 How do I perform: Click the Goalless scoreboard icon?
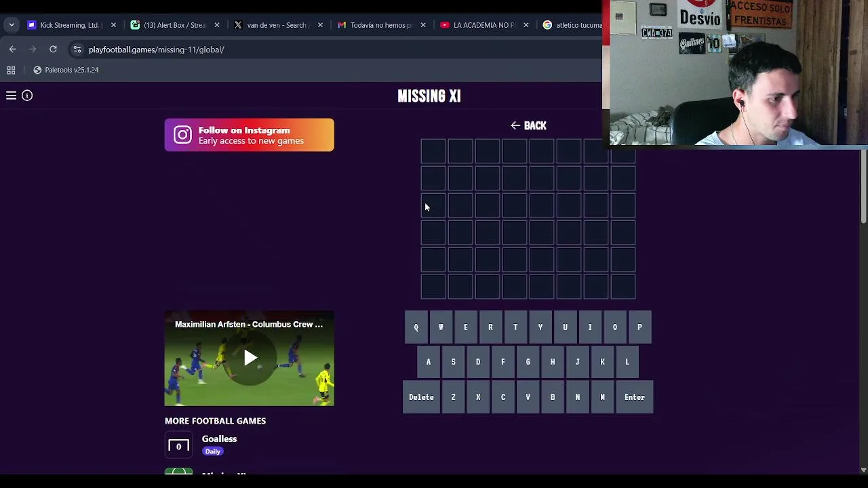179,446
